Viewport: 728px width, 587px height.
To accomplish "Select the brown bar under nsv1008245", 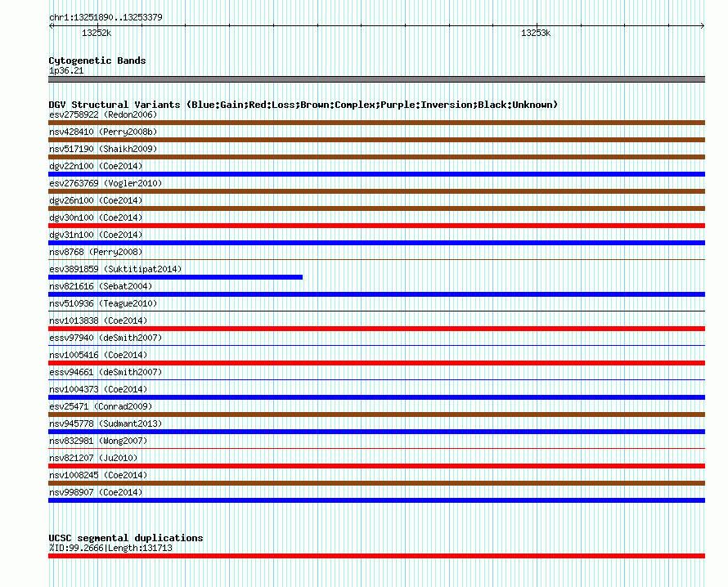I will coord(376,483).
